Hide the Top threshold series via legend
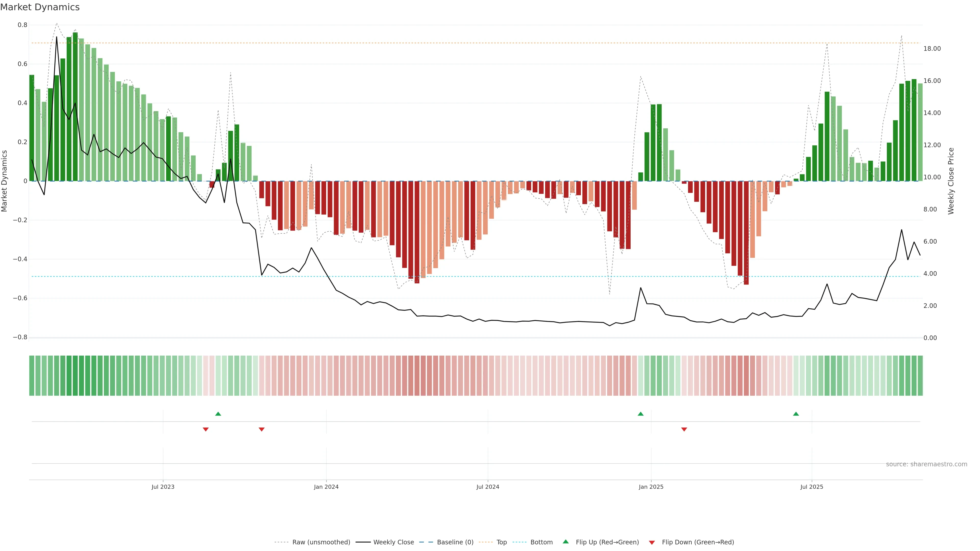980x551 pixels. click(501, 542)
